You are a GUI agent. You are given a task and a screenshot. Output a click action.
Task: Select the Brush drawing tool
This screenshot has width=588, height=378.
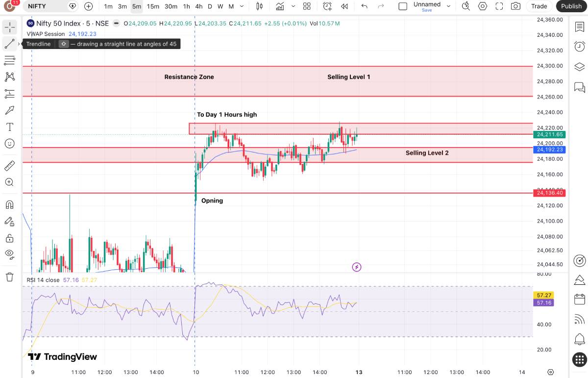9,110
